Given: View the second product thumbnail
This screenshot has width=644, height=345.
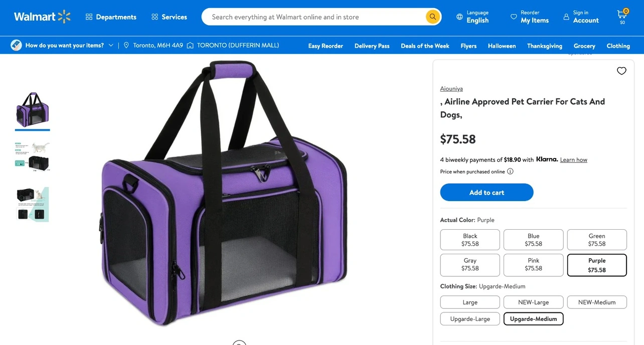Looking at the screenshot, I should tap(32, 156).
